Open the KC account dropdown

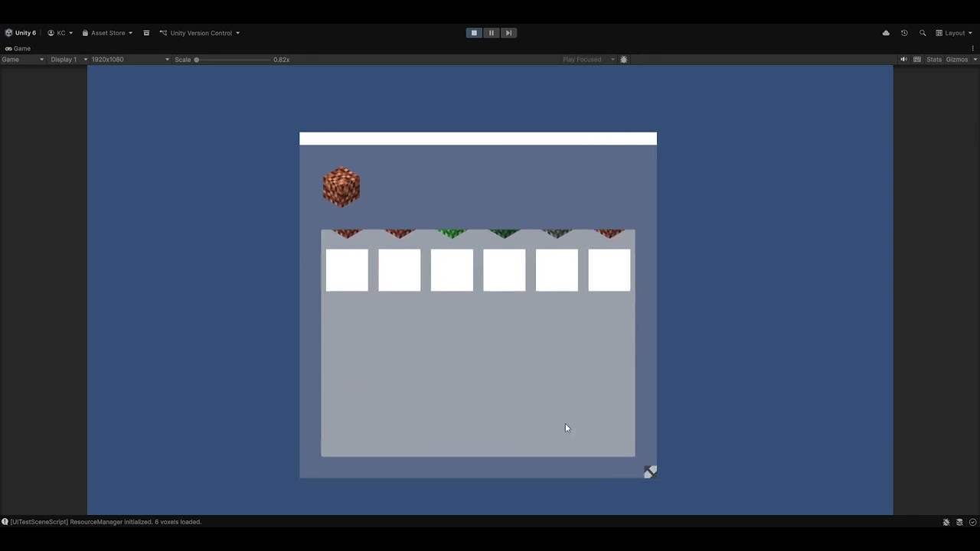click(x=60, y=33)
